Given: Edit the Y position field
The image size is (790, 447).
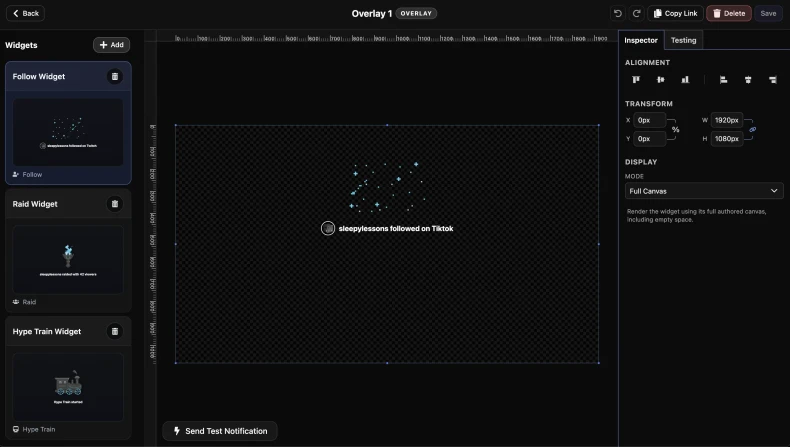Looking at the screenshot, I should [649, 139].
